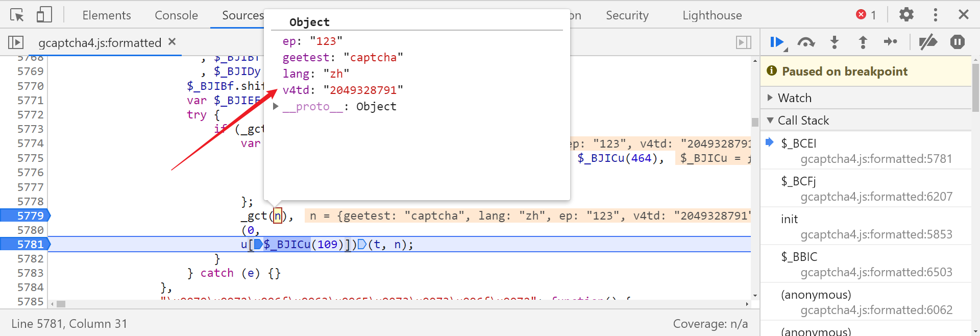Step out of current function
Screen dimensions: 980x336
pos(863,42)
